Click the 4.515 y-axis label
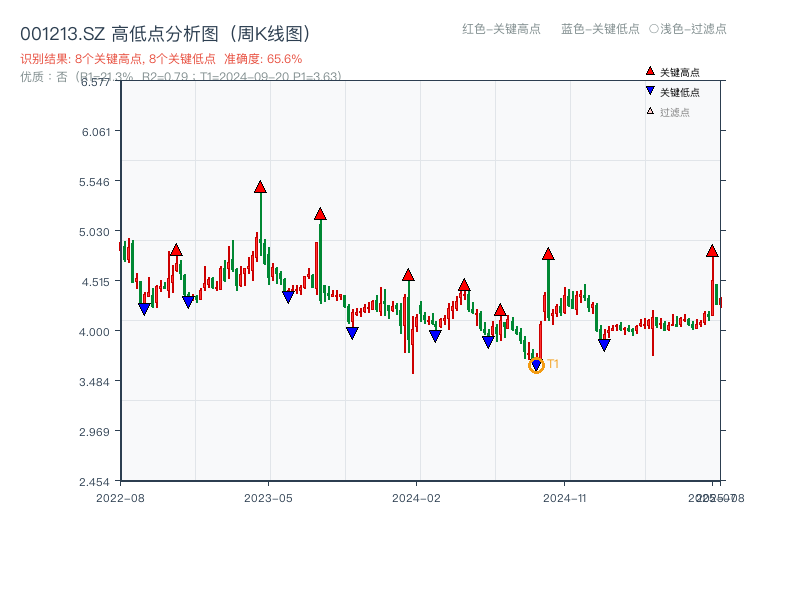 95,282
